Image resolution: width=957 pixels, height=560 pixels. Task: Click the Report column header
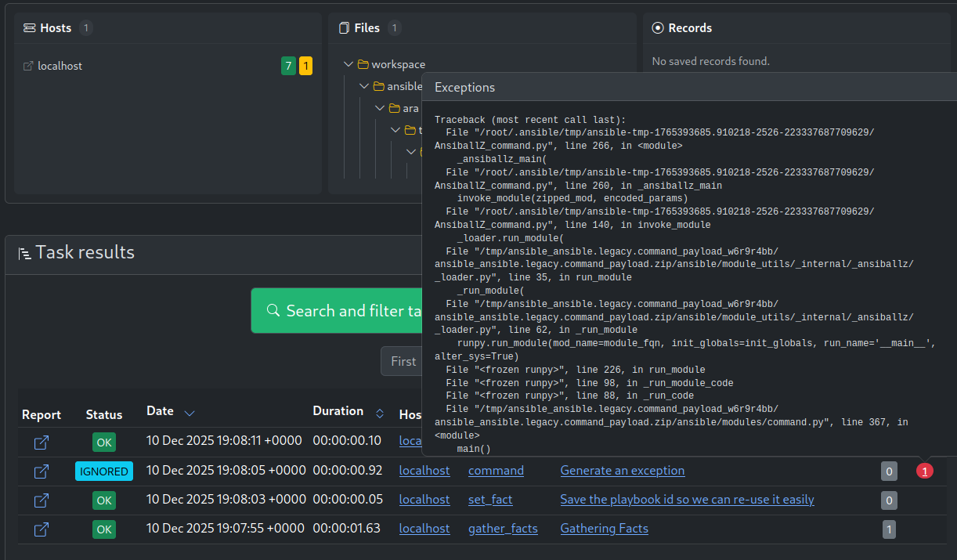42,414
